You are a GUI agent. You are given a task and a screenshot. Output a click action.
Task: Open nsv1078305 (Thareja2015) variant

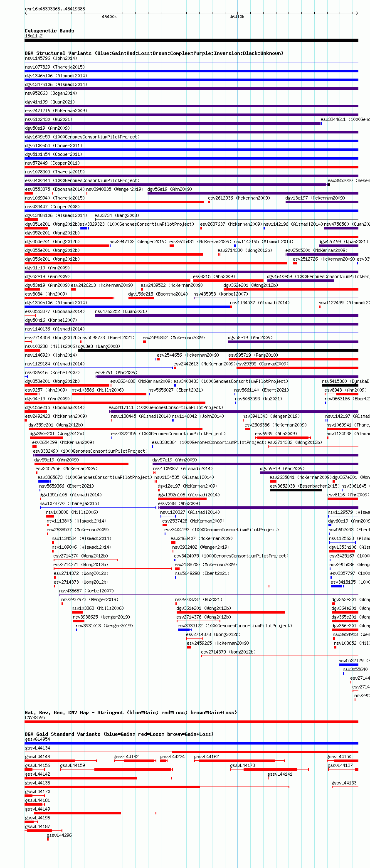(x=55, y=172)
